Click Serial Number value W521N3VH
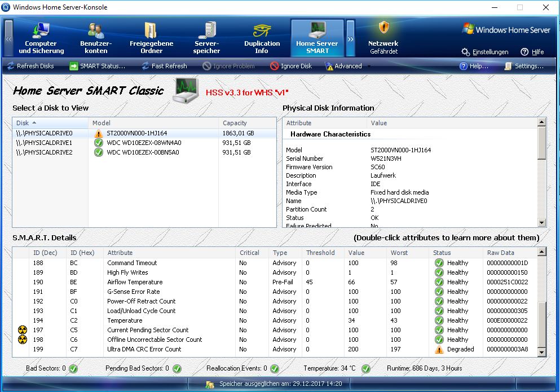This screenshot has height=392, width=560. coord(386,158)
